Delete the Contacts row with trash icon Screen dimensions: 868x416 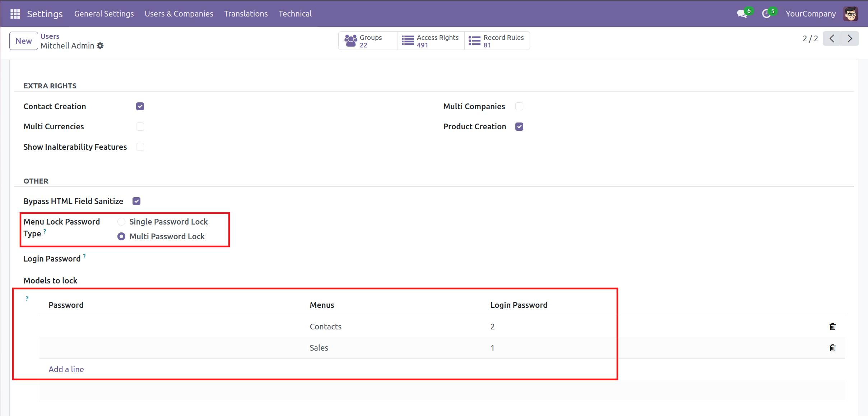pyautogui.click(x=832, y=327)
